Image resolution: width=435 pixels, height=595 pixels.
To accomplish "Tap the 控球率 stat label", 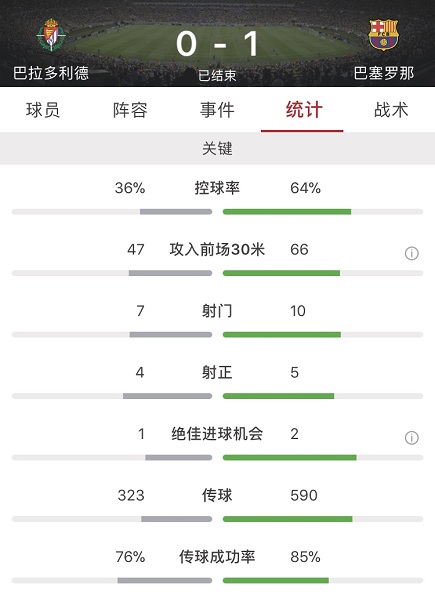I will (x=217, y=188).
